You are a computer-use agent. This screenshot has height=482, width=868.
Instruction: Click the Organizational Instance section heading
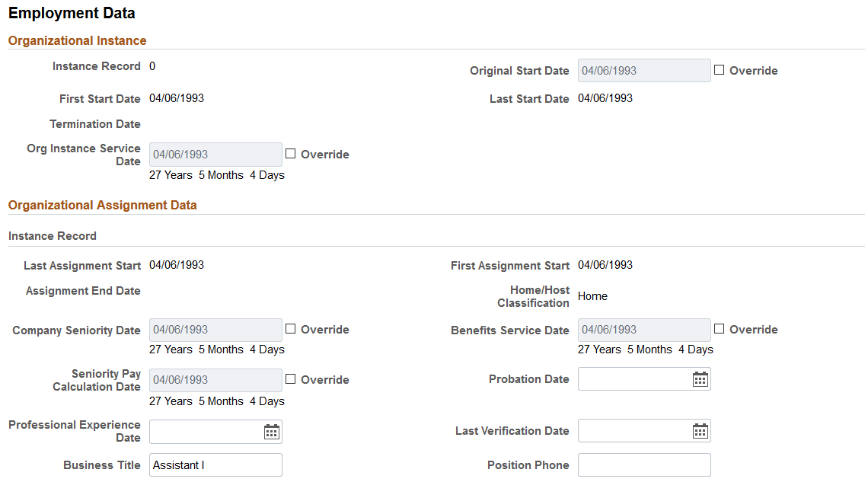[x=77, y=40]
